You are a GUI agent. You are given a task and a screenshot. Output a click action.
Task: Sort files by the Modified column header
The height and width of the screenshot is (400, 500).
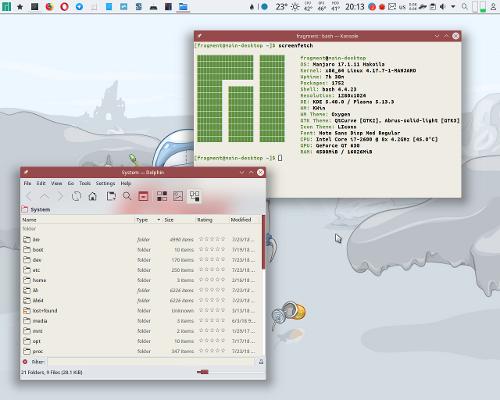coord(245,220)
